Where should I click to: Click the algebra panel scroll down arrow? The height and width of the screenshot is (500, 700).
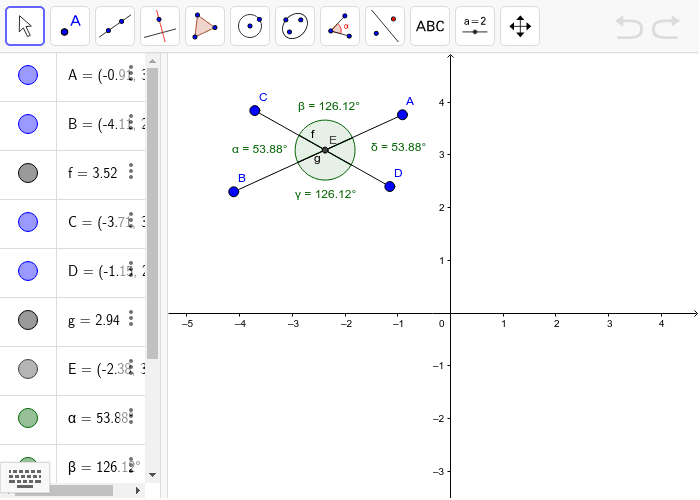coord(153,475)
